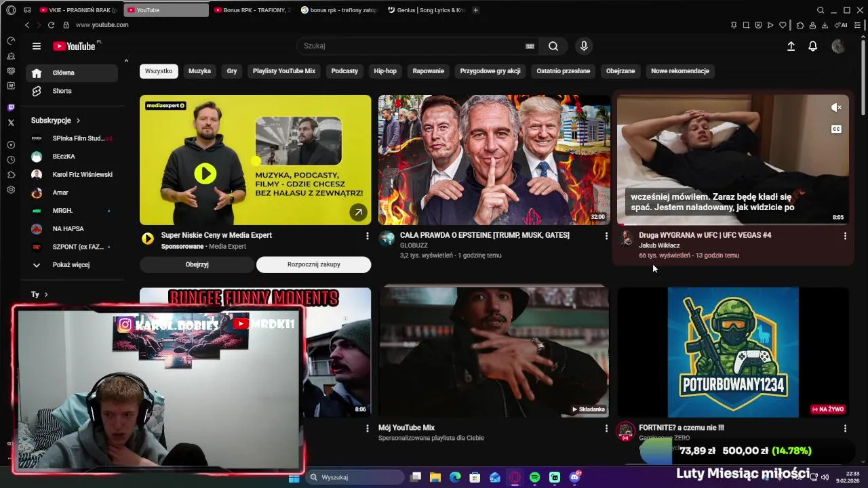Open Discord from the taskbar
The height and width of the screenshot is (488, 868).
click(x=574, y=477)
